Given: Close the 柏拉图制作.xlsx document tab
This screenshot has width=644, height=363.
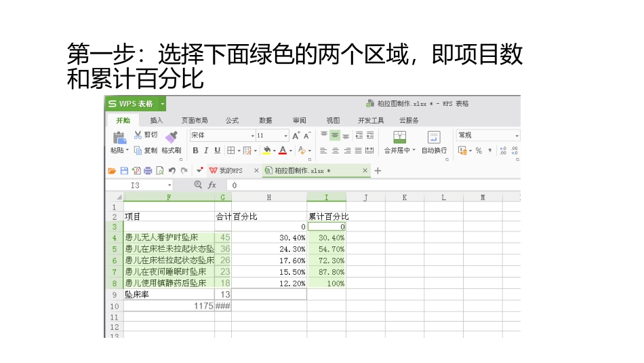Looking at the screenshot, I should pos(365,170).
